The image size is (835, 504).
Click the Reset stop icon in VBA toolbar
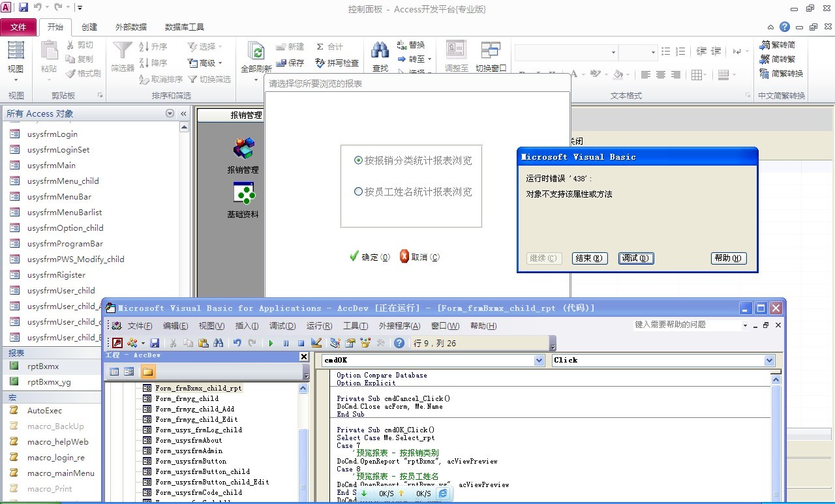(x=301, y=343)
